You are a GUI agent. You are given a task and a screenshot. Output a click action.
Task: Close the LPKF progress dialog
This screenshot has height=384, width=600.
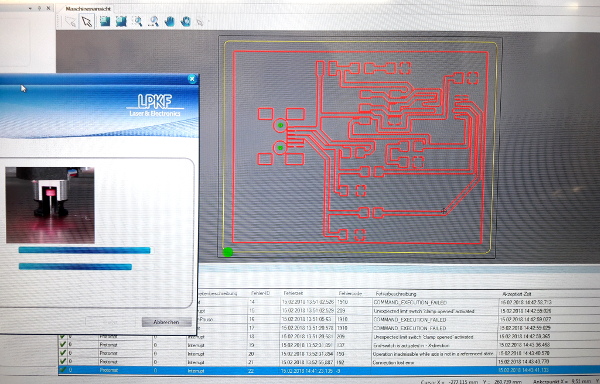(192, 79)
